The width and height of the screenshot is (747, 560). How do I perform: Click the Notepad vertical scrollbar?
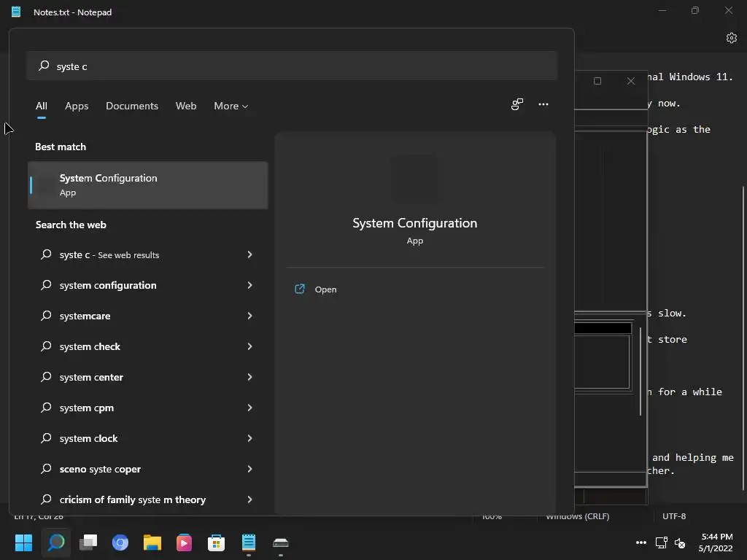pyautogui.click(x=743, y=338)
